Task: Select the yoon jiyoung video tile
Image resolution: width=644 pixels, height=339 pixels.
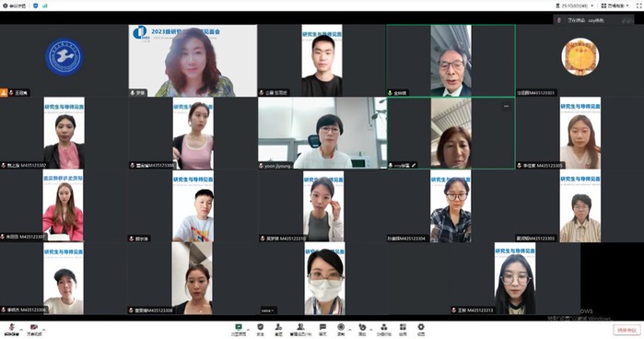Action: pyautogui.click(x=322, y=134)
